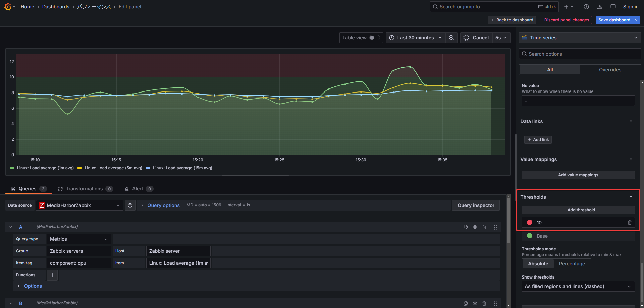Open green Base threshold color swatch
Screen dimensions: 644x308
click(x=530, y=236)
